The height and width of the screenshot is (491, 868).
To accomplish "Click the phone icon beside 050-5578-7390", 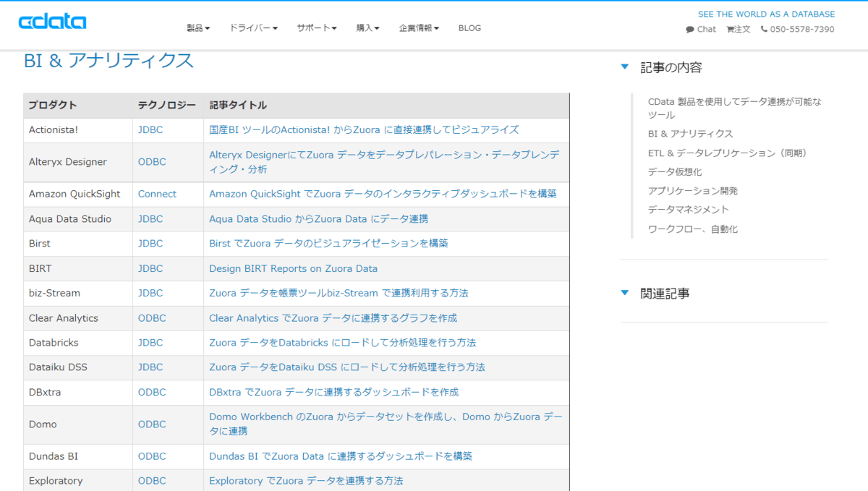I will [x=764, y=30].
